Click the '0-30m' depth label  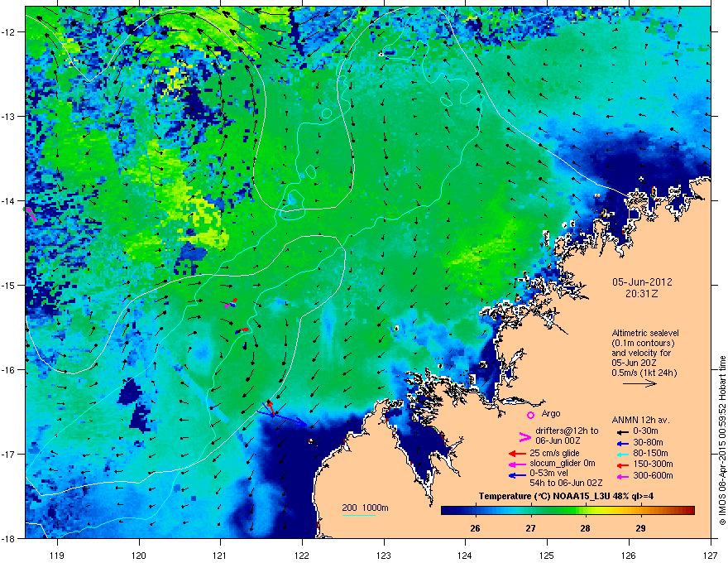coord(645,431)
